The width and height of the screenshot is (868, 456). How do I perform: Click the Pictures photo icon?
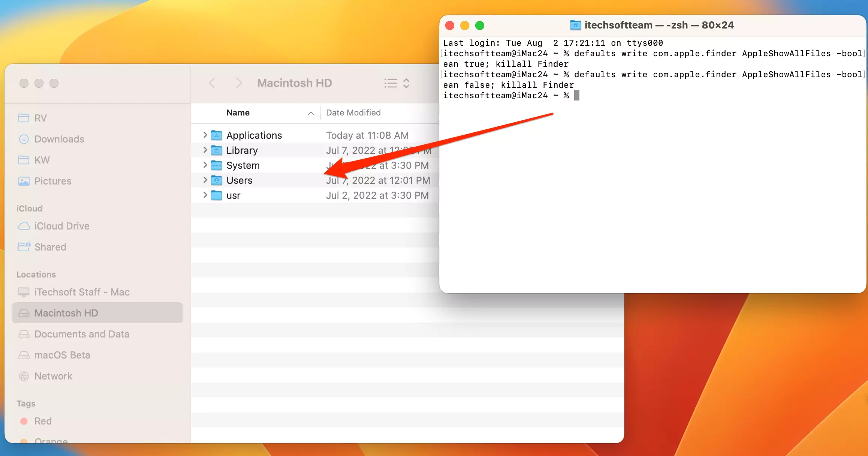tap(24, 181)
